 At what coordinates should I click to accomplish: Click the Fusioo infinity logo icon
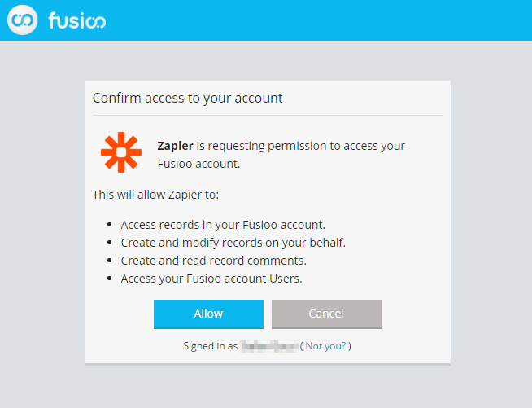pyautogui.click(x=22, y=20)
